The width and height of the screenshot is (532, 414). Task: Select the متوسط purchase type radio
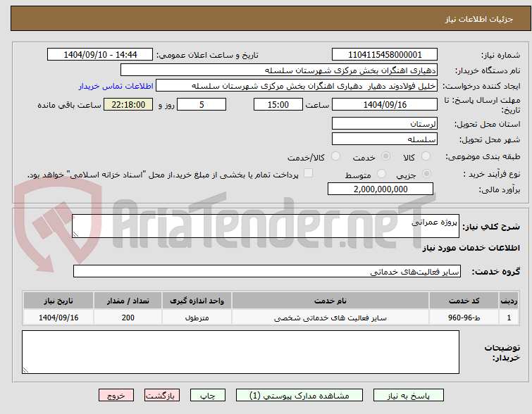(382, 174)
